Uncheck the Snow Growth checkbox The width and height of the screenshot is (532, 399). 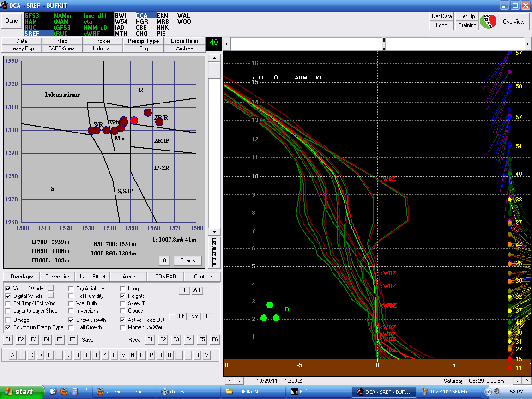(x=71, y=320)
